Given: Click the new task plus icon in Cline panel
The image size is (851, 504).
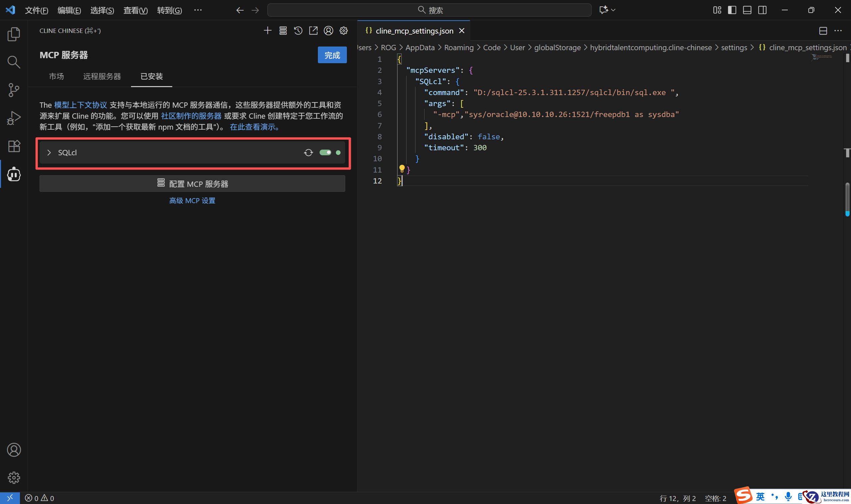Looking at the screenshot, I should (267, 31).
